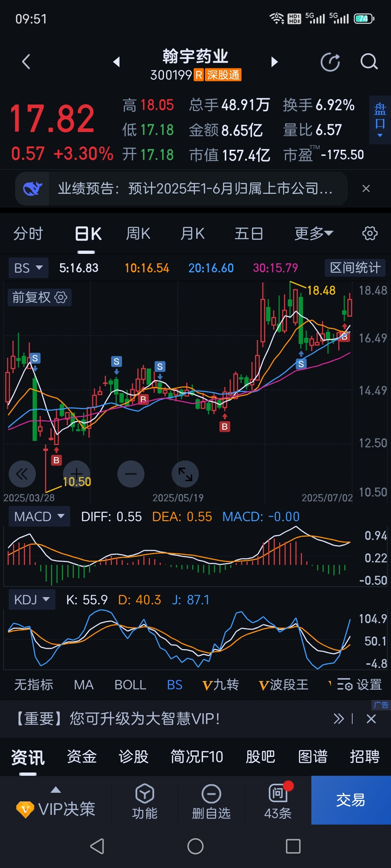Open the stock search magnifier
391x868 pixels.
click(x=369, y=62)
